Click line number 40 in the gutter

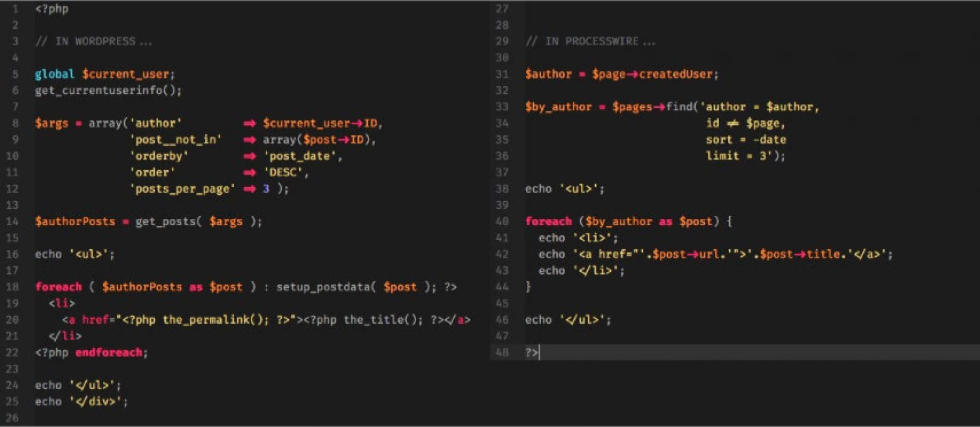click(502, 222)
